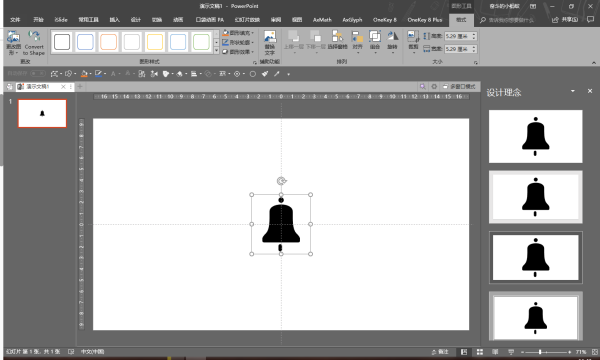Collapse the ribbon with the chevron
This screenshot has width=600, height=360.
(593, 62)
